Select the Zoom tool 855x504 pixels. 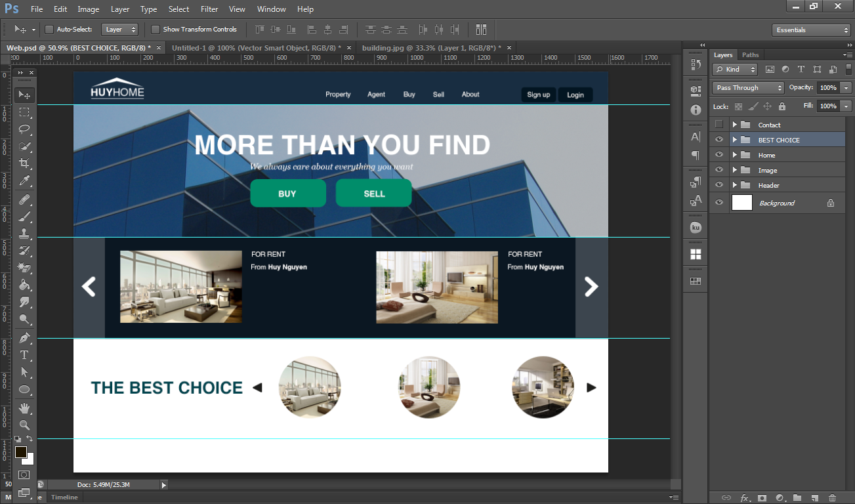point(24,425)
